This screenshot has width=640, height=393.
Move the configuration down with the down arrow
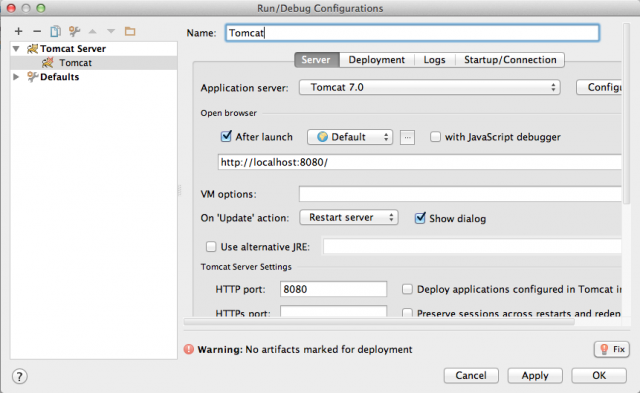point(111,31)
